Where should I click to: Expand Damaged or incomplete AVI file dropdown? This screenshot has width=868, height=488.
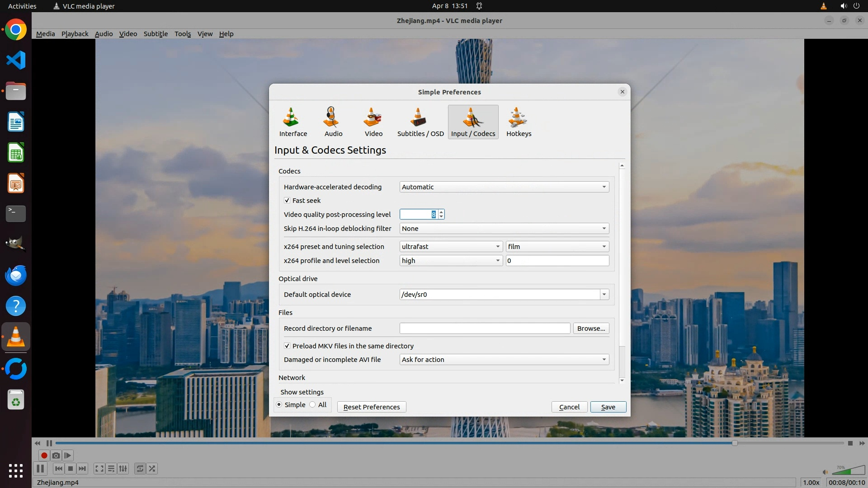tap(504, 359)
